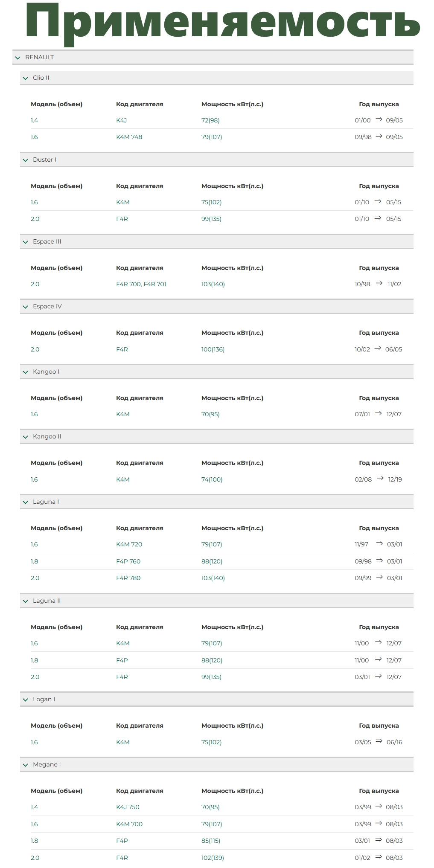Collapse the Duster I chevron
This screenshot has height=868, width=434.
[x=25, y=160]
